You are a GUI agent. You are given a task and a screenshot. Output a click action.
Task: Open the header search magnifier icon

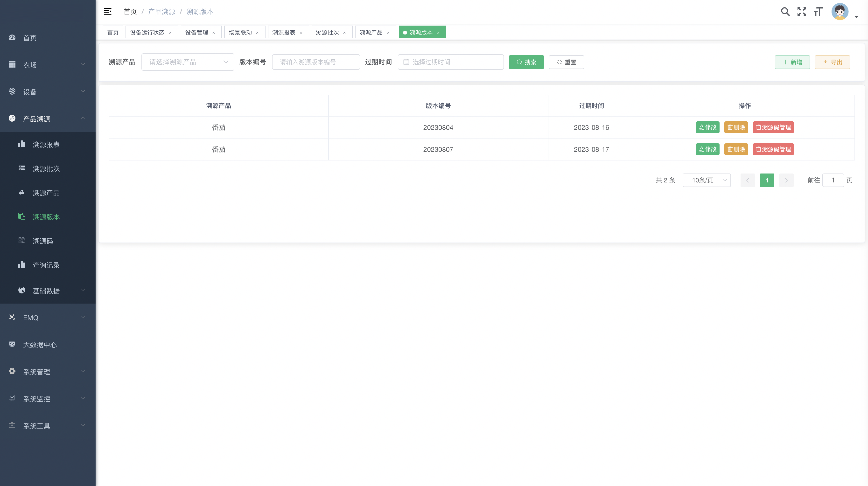click(785, 12)
